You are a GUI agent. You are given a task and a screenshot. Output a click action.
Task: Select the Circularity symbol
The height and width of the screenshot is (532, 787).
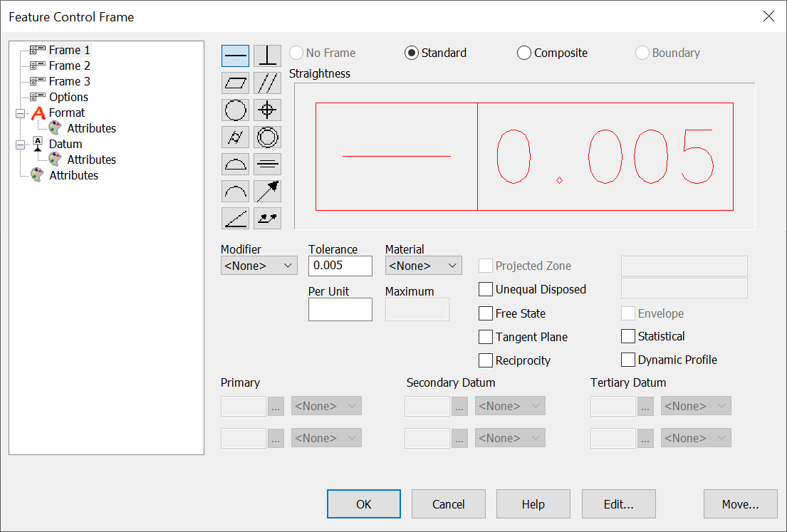pos(235,110)
